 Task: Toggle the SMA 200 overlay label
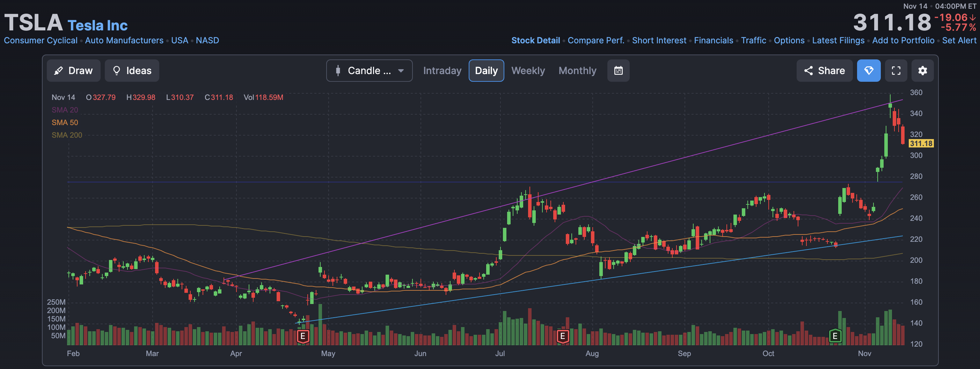click(x=67, y=135)
